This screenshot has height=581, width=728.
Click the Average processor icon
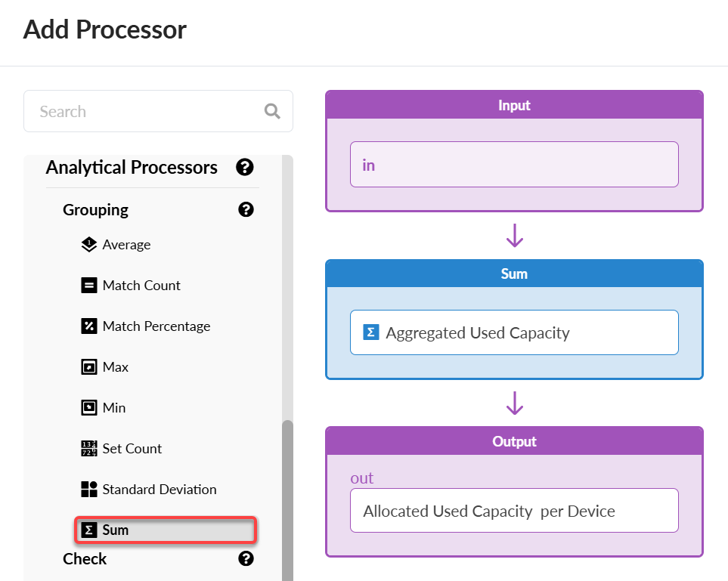pyautogui.click(x=88, y=245)
